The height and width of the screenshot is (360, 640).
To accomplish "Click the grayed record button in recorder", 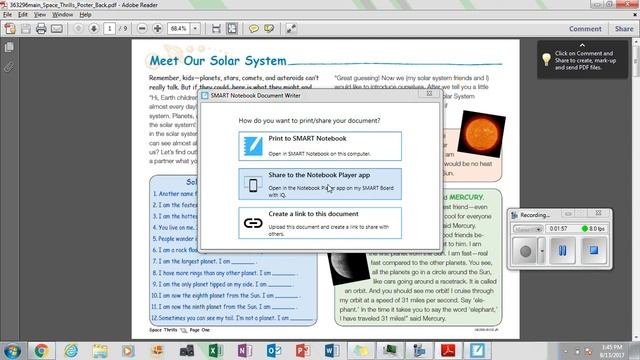I will (x=525, y=251).
